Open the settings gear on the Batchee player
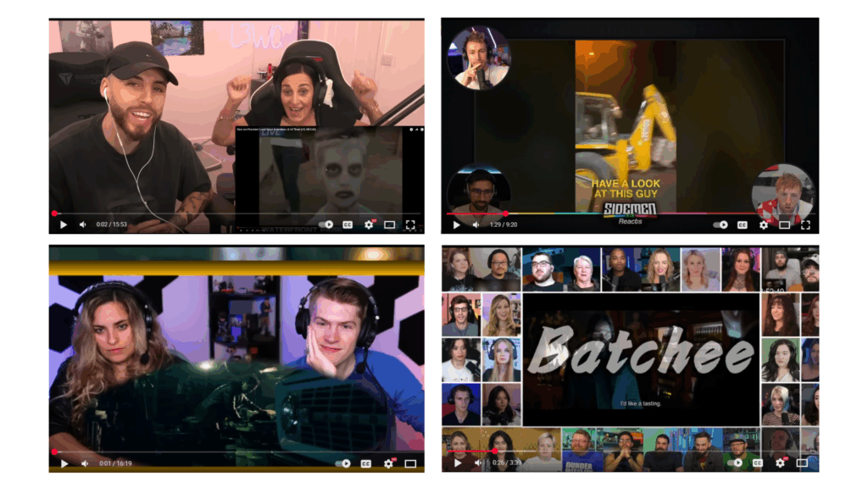 [x=780, y=464]
